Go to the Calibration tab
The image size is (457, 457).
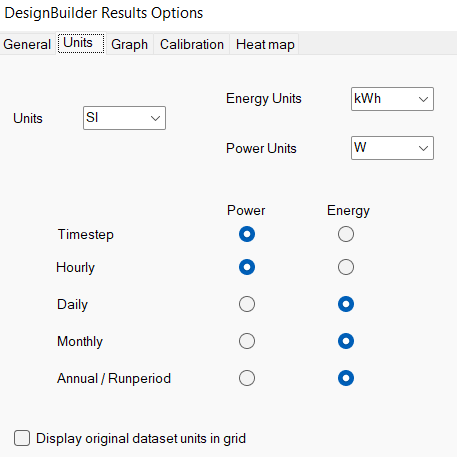[192, 44]
